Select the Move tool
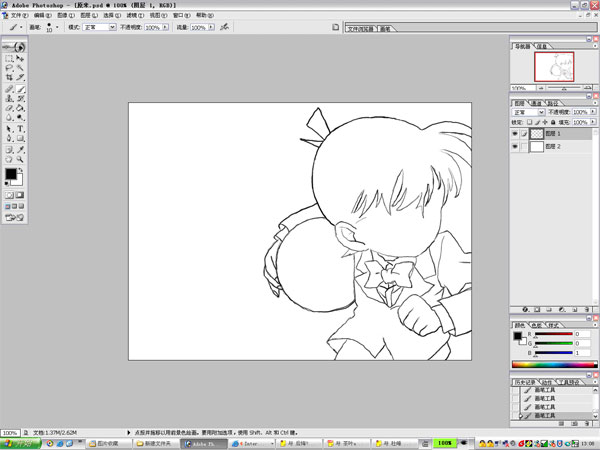 coord(20,59)
